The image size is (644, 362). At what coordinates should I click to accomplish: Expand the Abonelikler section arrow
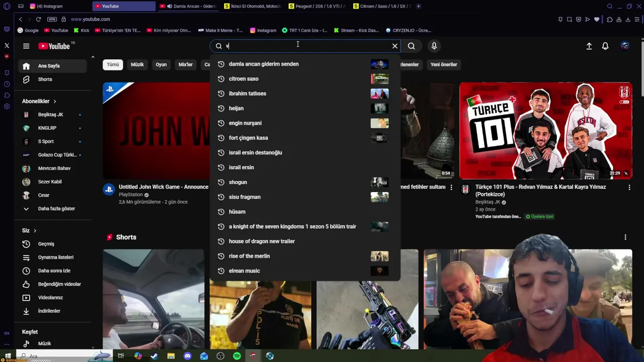pyautogui.click(x=55, y=102)
